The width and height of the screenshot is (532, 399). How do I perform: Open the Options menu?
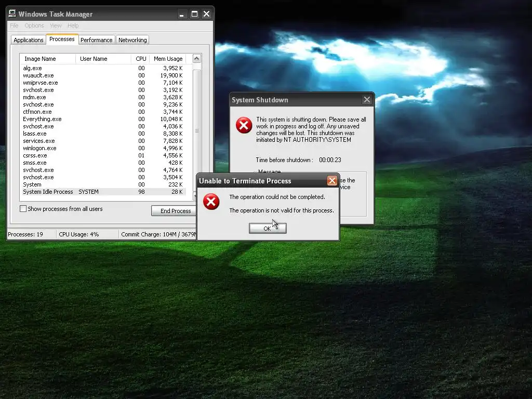pyautogui.click(x=34, y=25)
